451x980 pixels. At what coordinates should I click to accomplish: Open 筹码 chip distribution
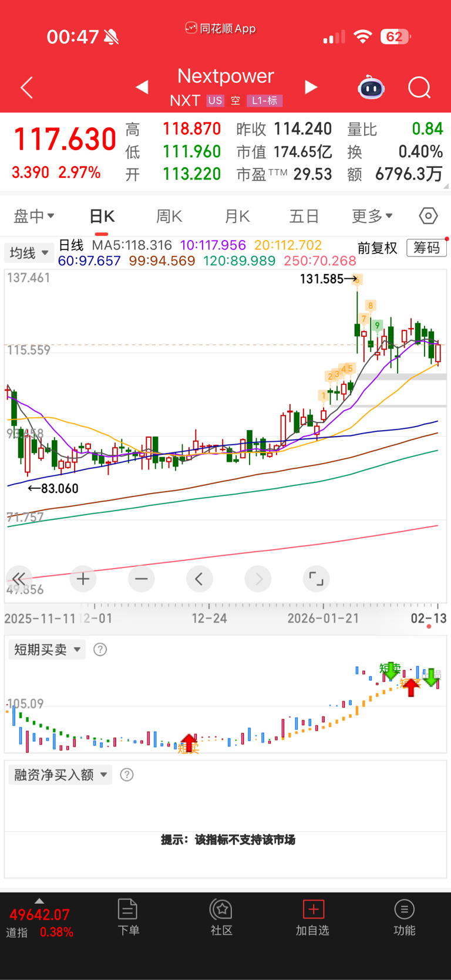(427, 248)
